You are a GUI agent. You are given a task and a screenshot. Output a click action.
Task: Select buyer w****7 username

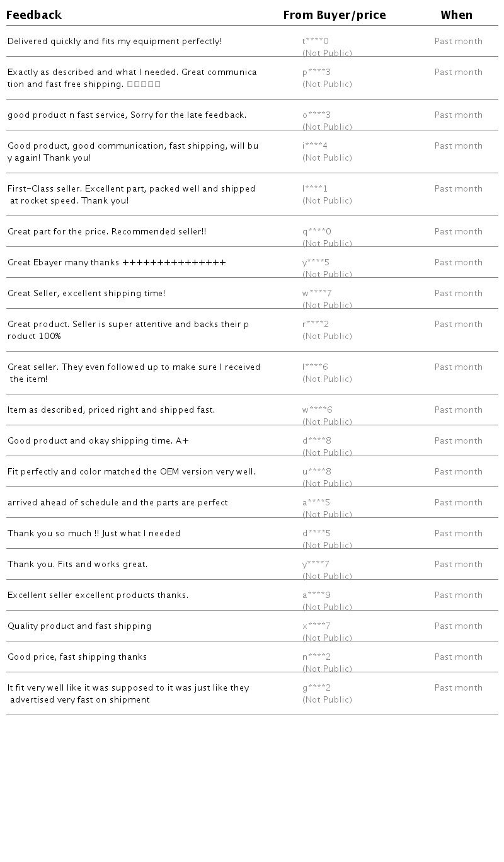point(317,294)
